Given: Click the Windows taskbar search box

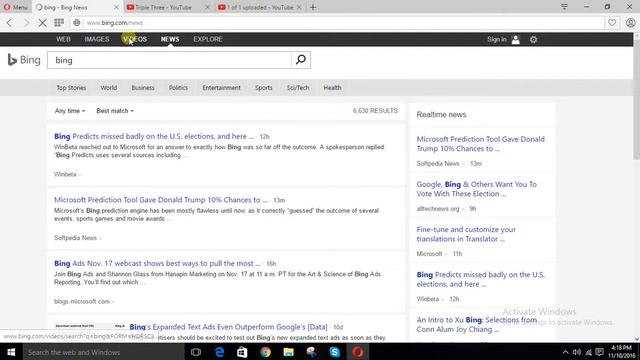Looking at the screenshot, I should click(x=104, y=352).
